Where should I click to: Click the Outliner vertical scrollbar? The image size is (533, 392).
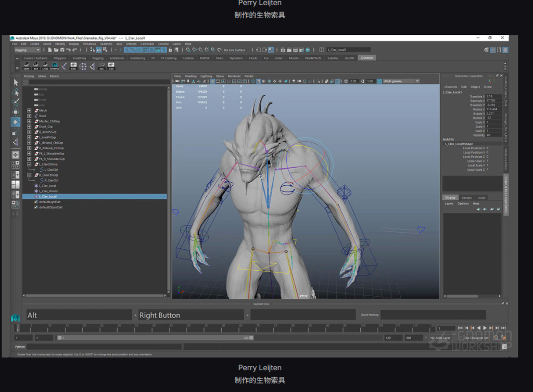pyautogui.click(x=169, y=189)
